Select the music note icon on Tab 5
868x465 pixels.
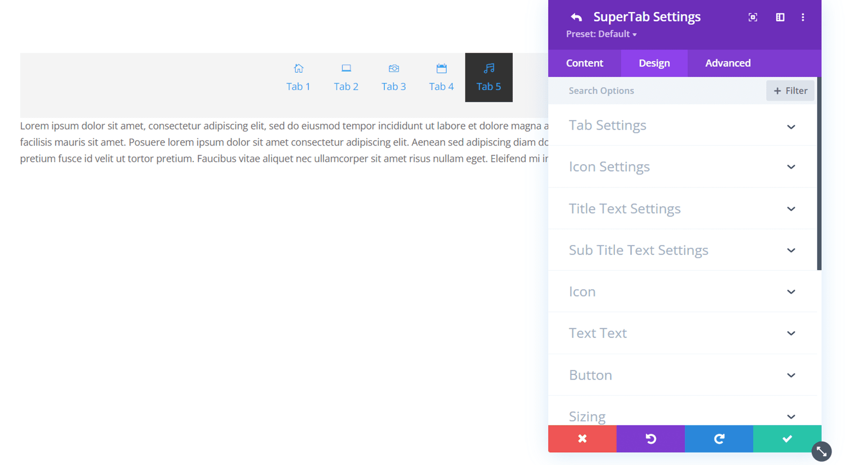click(x=488, y=68)
